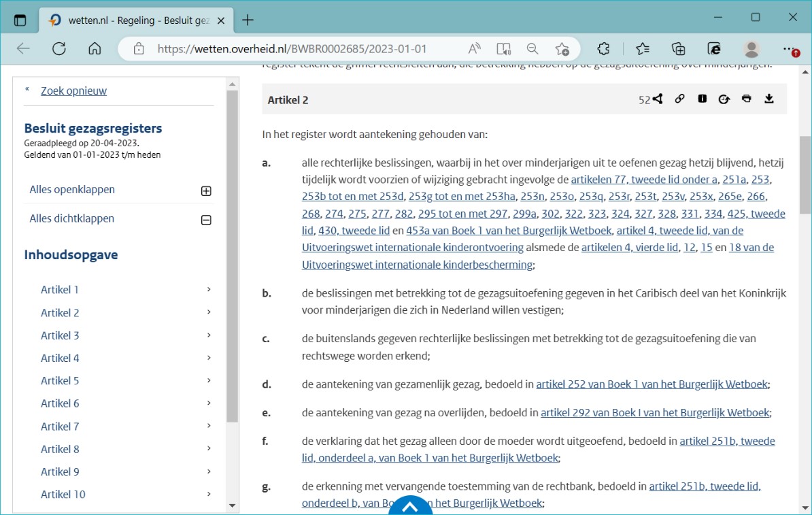The height and width of the screenshot is (515, 812).
Task: Click Besluit gezagsregisters heading
Action: click(93, 128)
